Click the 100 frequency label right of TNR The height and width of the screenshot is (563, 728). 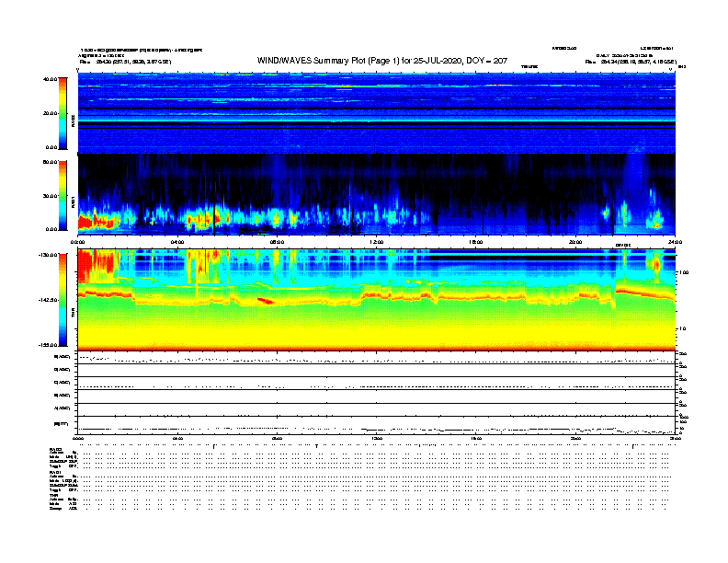(684, 272)
